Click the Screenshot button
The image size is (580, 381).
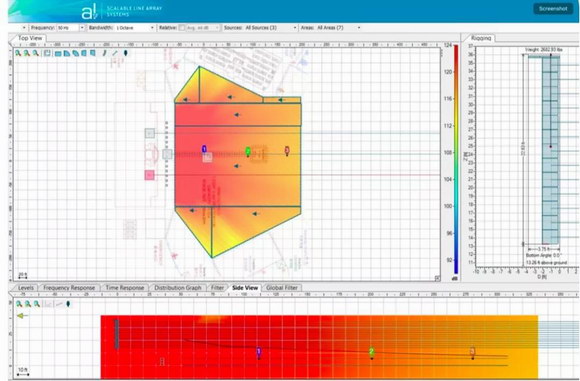pyautogui.click(x=553, y=9)
